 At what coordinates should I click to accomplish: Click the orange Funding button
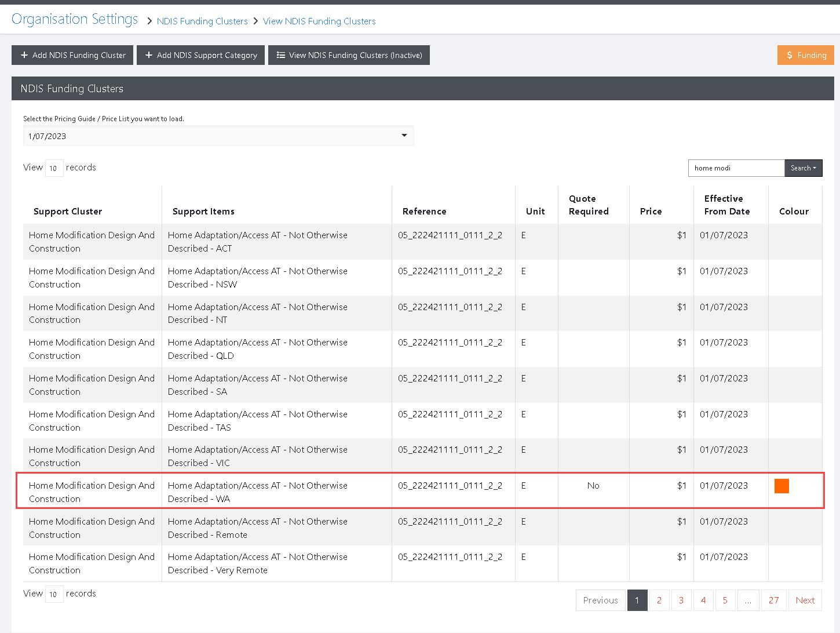(806, 55)
